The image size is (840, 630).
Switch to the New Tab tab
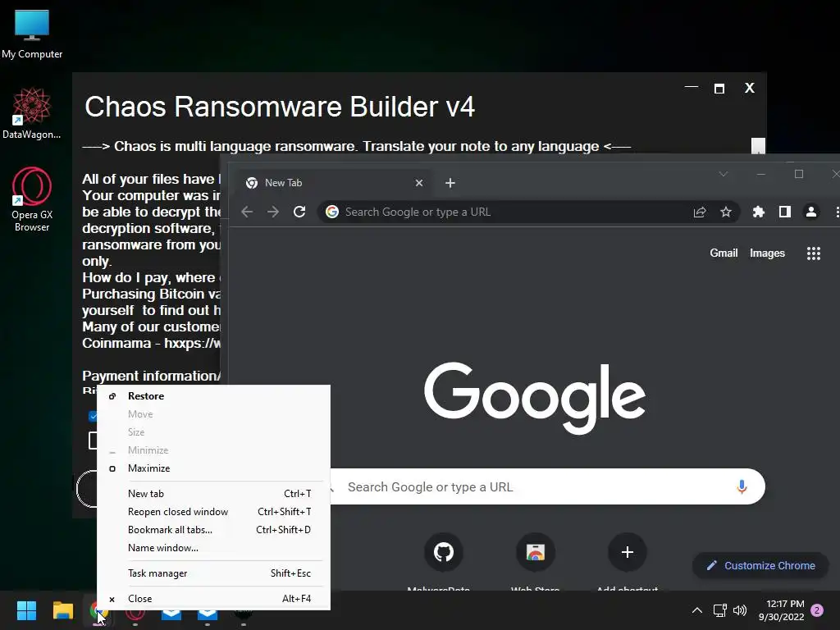pyautogui.click(x=335, y=183)
